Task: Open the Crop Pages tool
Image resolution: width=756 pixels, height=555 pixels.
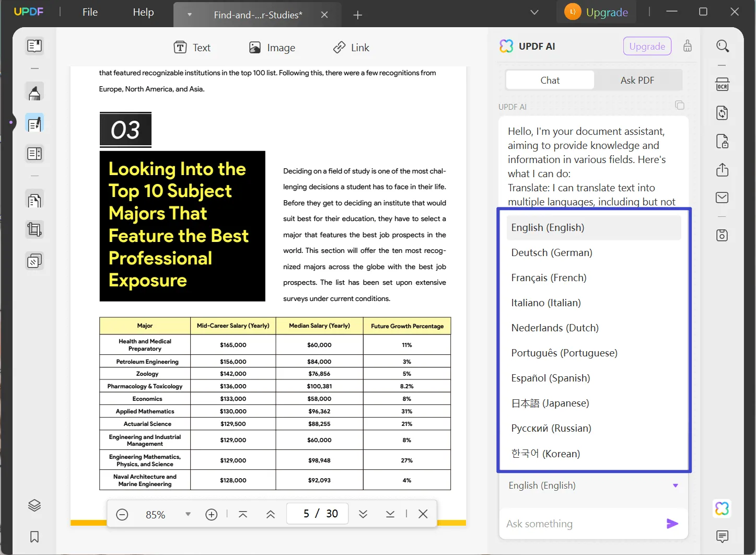Action: point(34,229)
